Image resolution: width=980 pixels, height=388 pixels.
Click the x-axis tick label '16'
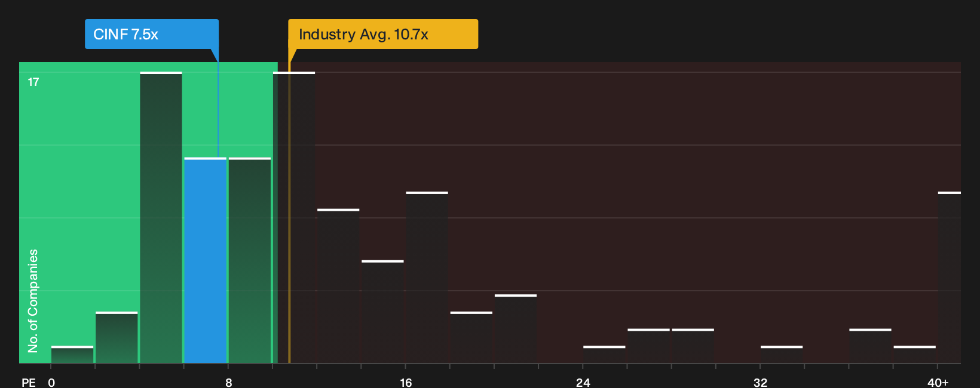point(406,383)
